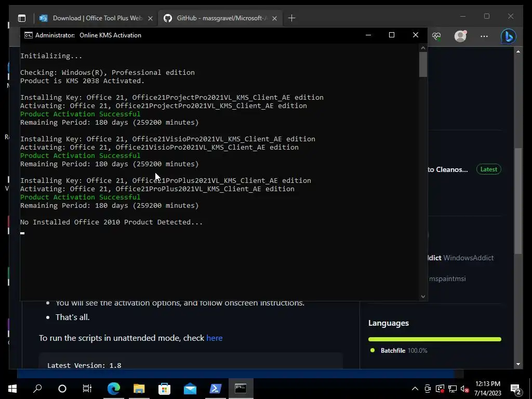Viewport: 532px width, 399px height.
Task: Open Edge browser essentials heart icon
Action: coord(436,36)
